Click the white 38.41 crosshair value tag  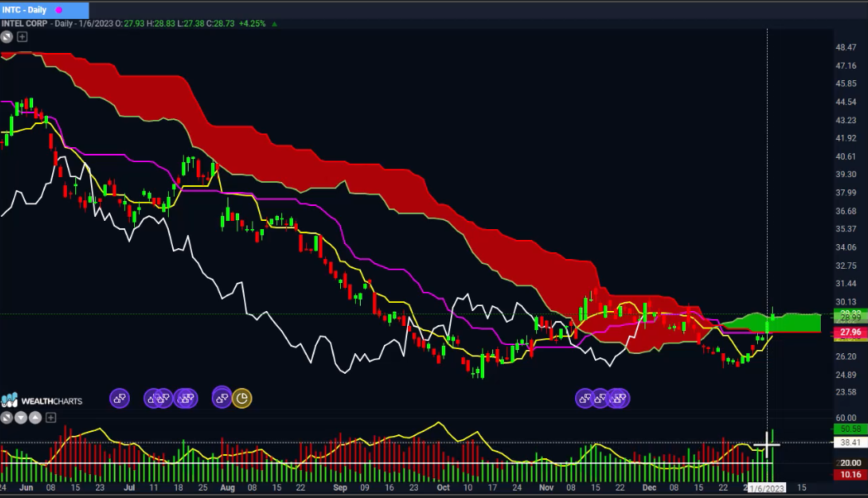(x=851, y=443)
